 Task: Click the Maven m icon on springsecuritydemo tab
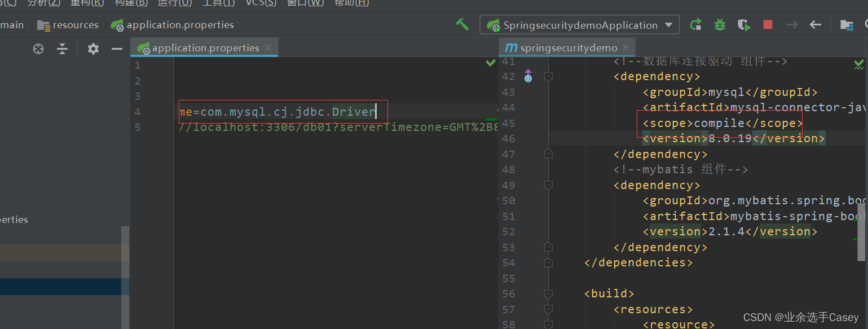pos(511,47)
